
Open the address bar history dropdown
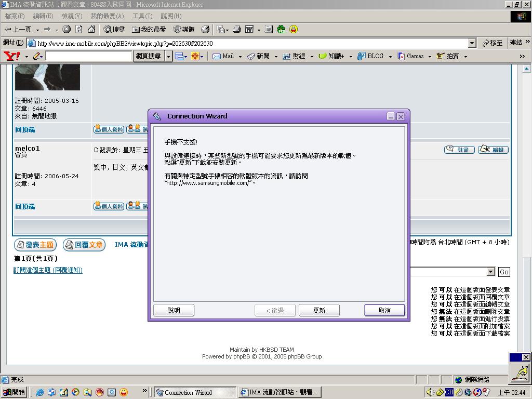point(472,44)
